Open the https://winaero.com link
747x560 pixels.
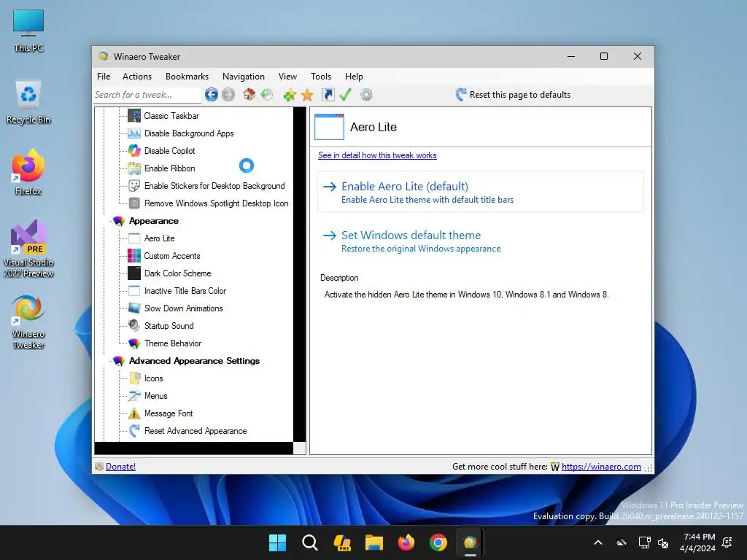[601, 467]
